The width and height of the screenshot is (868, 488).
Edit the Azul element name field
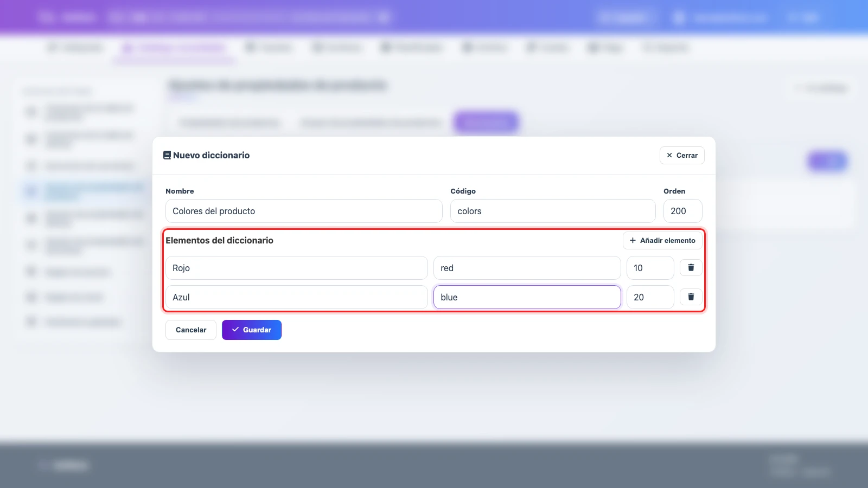point(297,297)
